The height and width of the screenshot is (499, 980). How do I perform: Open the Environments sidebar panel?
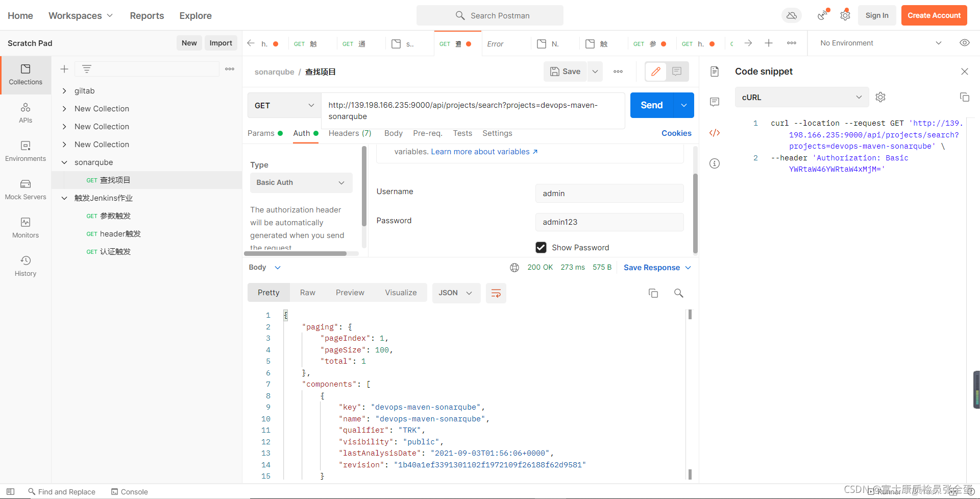(26, 151)
